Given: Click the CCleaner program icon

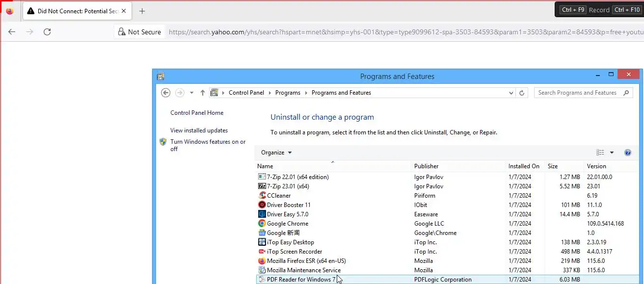Looking at the screenshot, I should (x=262, y=196).
